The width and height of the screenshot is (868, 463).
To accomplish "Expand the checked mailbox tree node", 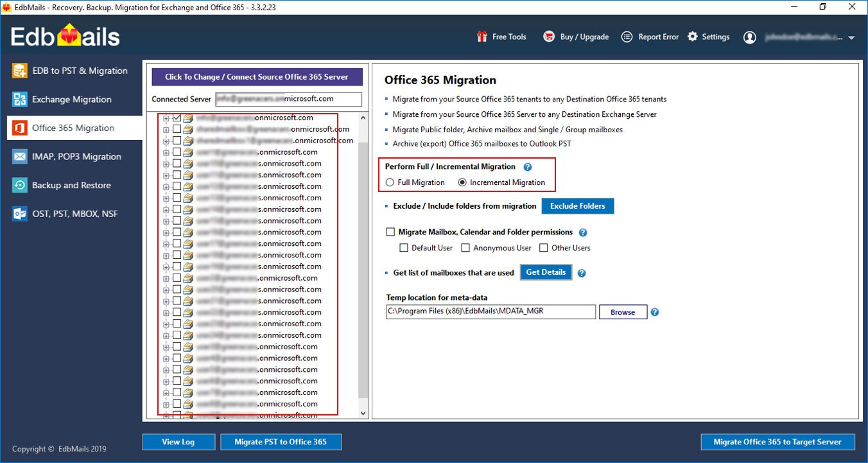I will point(166,118).
